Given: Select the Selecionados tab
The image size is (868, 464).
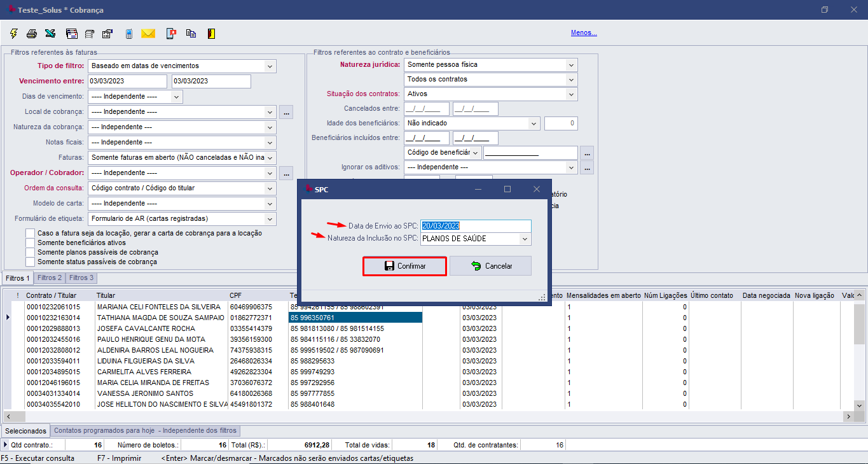Looking at the screenshot, I should [25, 431].
